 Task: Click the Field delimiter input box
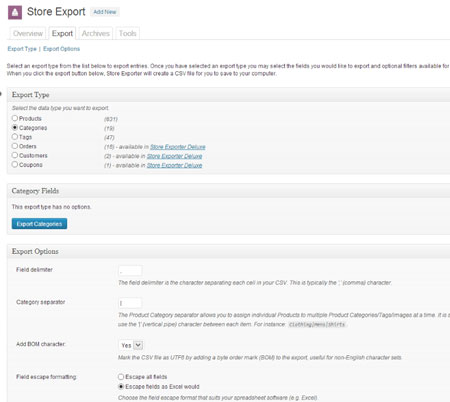pyautogui.click(x=130, y=271)
